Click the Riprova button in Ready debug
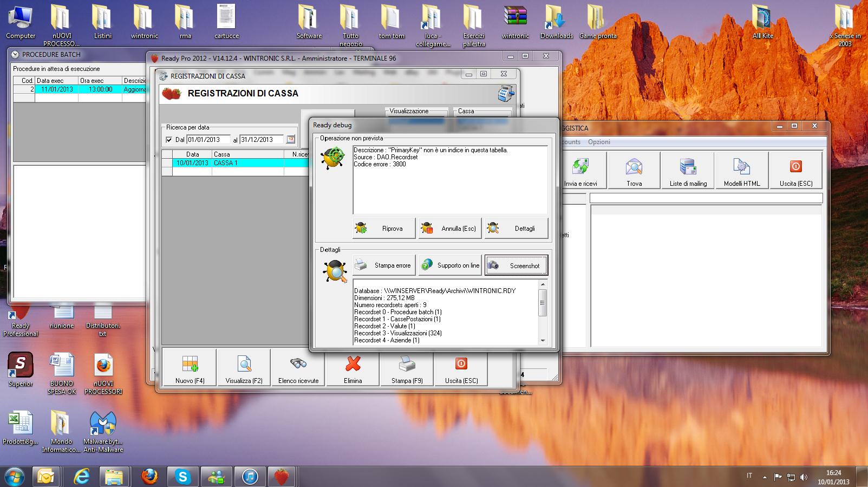Screen dimensions: 868x487 pos(384,228)
